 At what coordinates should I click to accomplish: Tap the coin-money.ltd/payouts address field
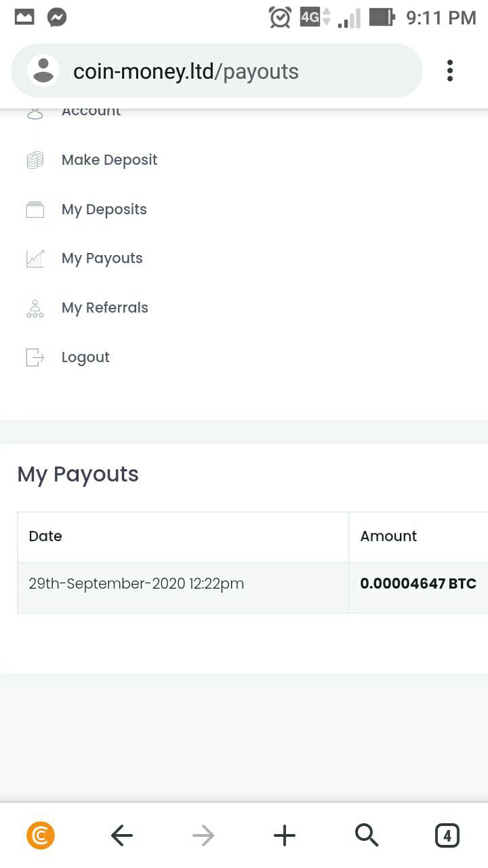pyautogui.click(x=217, y=71)
